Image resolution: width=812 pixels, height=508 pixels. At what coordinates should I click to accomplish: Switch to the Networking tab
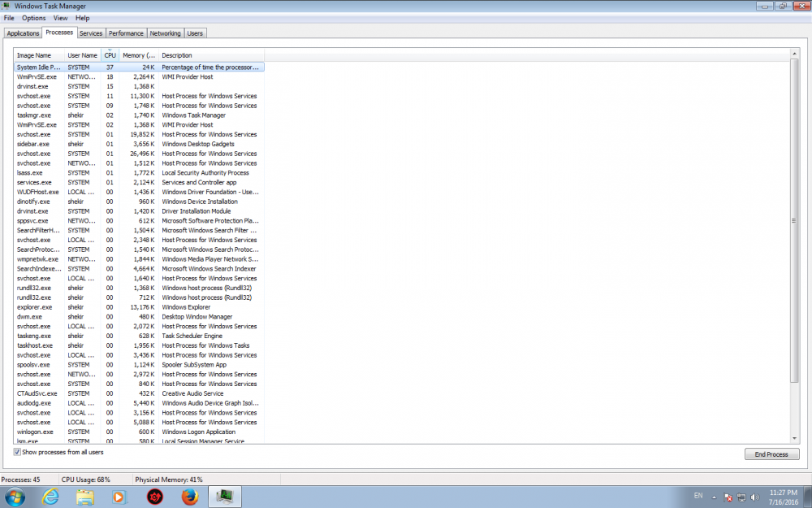[x=165, y=33]
